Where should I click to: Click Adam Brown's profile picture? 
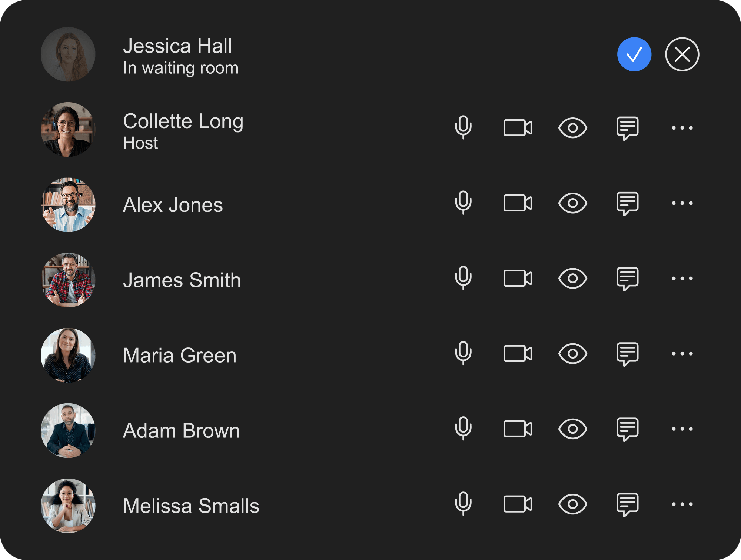68,430
